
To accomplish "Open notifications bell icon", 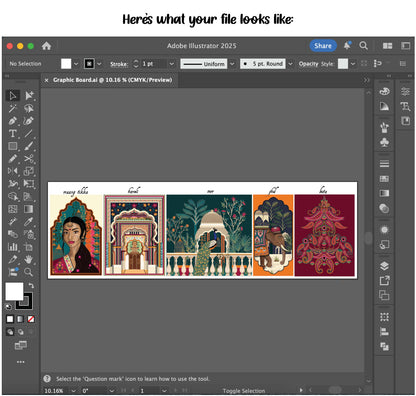I will [347, 46].
